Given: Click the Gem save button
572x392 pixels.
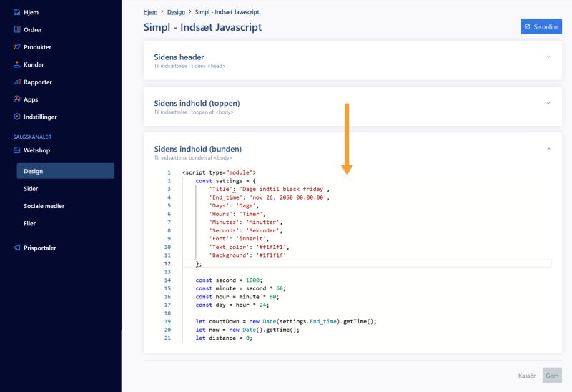Looking at the screenshot, I should pos(552,376).
